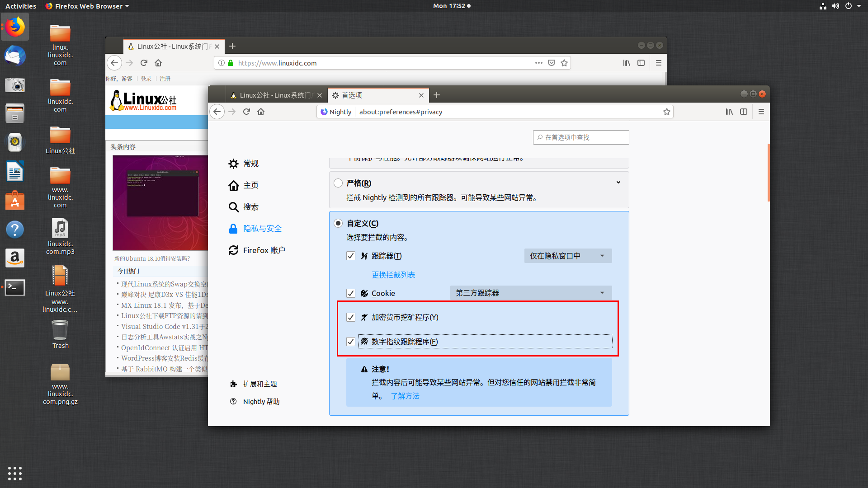
Task: Click Nightly window vertical scrollbar
Action: 769,173
